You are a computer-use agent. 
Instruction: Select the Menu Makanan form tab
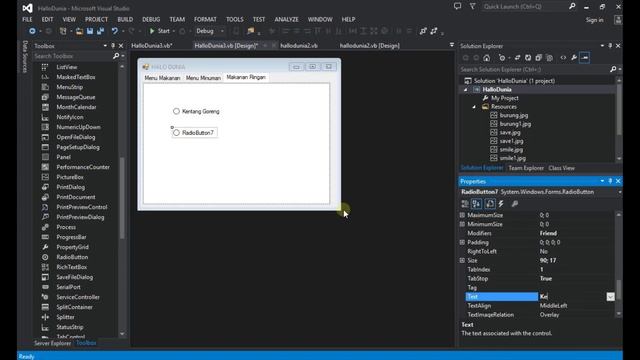click(x=162, y=78)
